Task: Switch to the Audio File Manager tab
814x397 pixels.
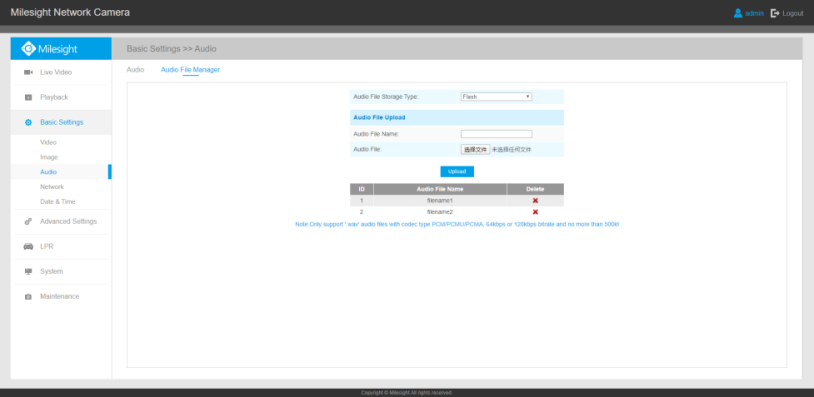Action: tap(190, 70)
